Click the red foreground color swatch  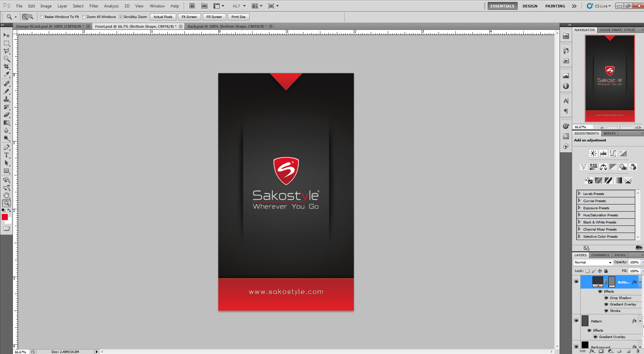click(4, 217)
